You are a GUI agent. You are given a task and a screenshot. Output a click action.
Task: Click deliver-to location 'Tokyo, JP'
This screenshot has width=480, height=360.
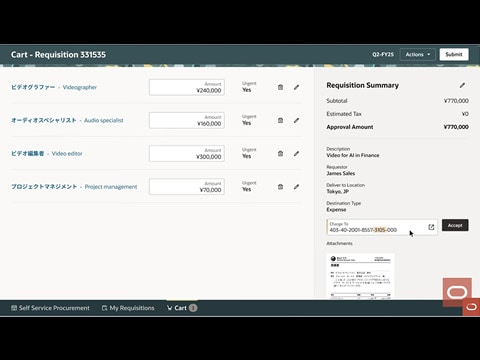click(338, 191)
